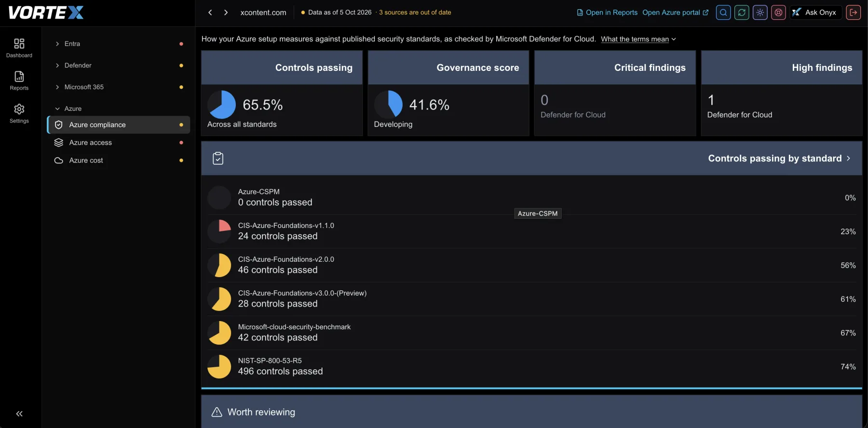
Task: Click the 23% value for CIS v1.1.0
Action: point(848,232)
